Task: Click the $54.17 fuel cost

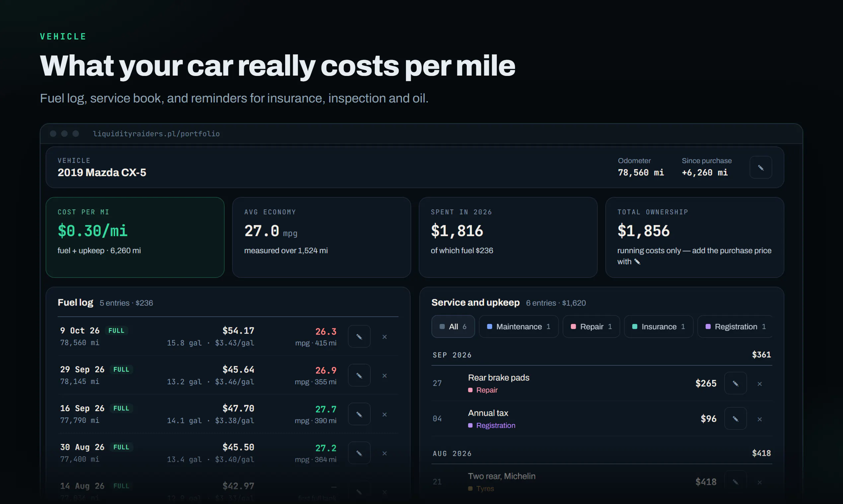Action: [x=238, y=331]
